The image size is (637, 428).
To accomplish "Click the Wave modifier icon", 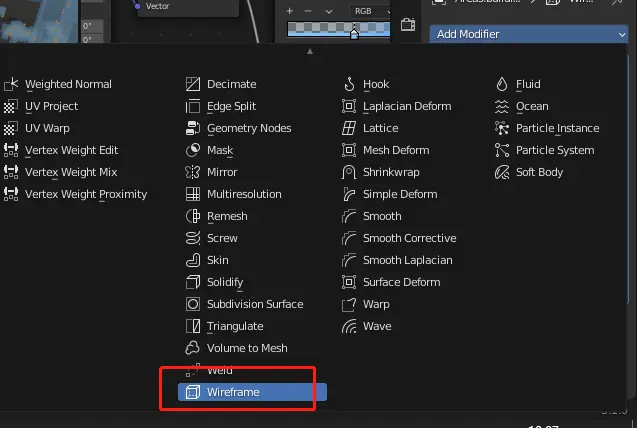I will [x=349, y=326].
